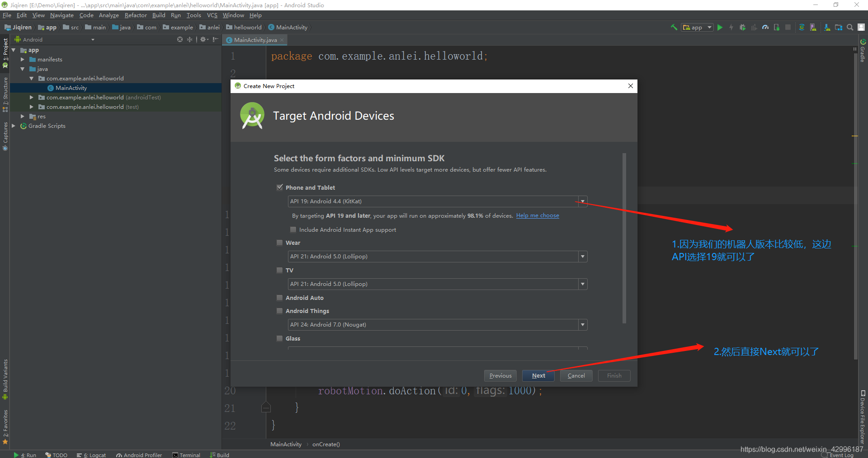The height and width of the screenshot is (458, 868).
Task: Click the Previous button in dialog
Action: (500, 375)
